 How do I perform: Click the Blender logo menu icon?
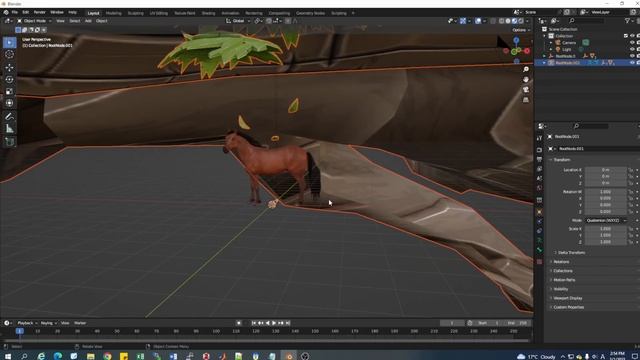[6, 13]
